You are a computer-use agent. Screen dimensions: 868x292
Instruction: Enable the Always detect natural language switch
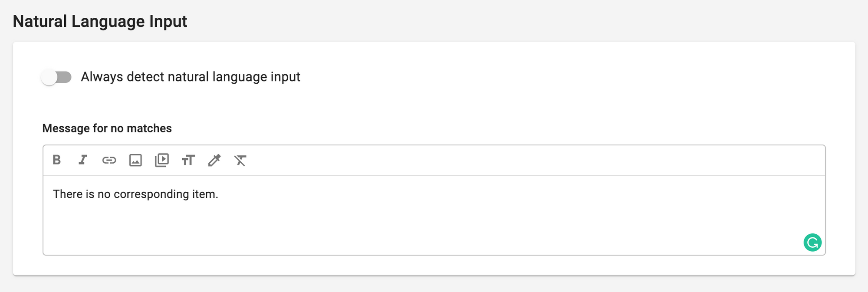56,77
